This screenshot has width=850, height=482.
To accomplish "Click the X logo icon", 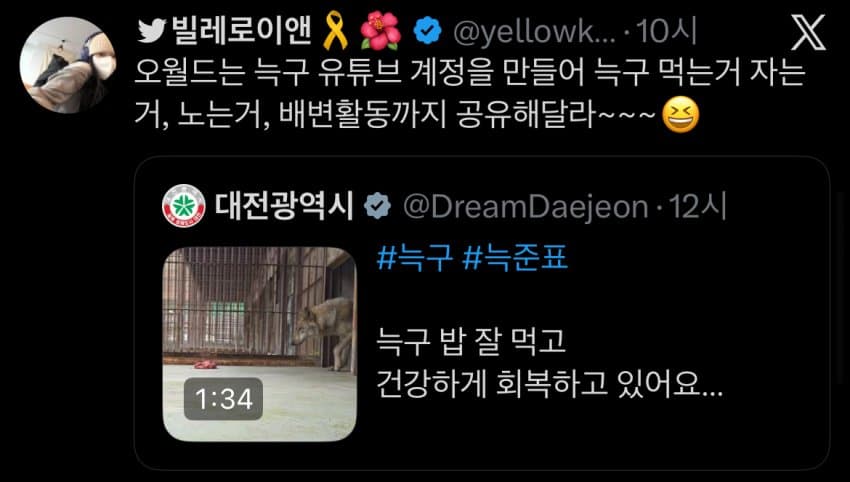I will 808,32.
